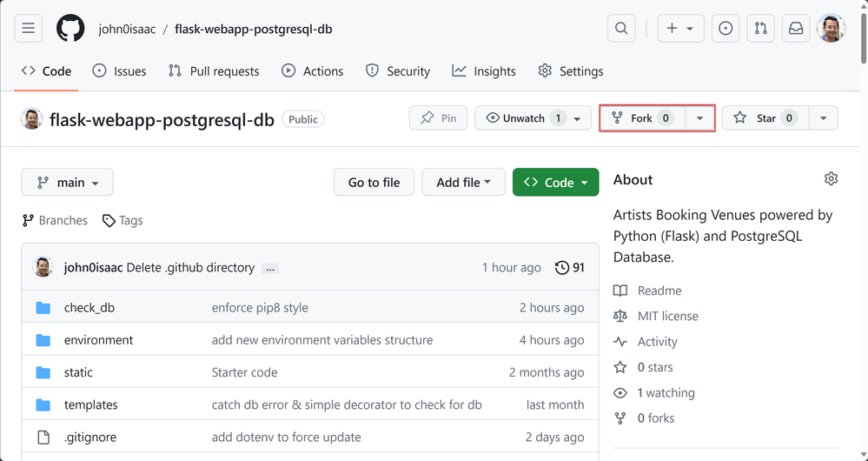Open the Fork options dropdown arrow
Image resolution: width=868 pixels, height=461 pixels.
coord(699,118)
